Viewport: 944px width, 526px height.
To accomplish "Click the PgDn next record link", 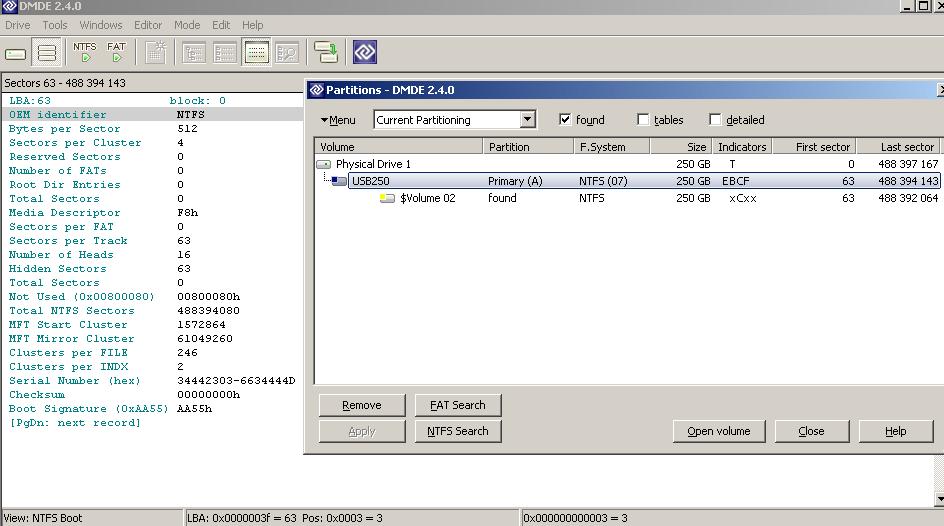I will 75,423.
